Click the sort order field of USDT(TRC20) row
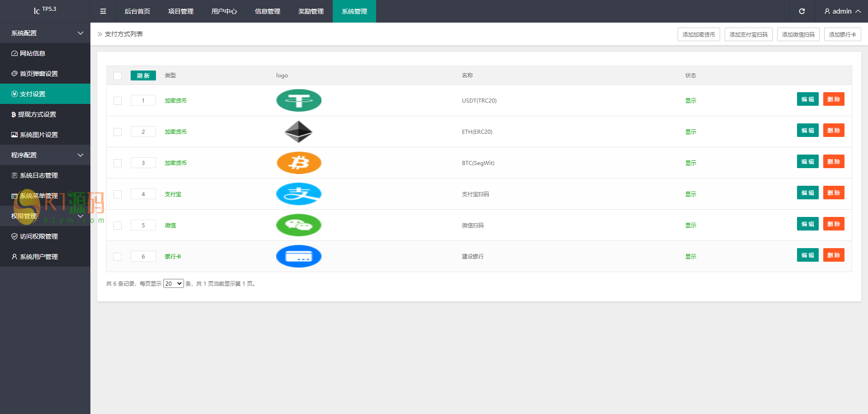This screenshot has height=414, width=868. [x=143, y=100]
